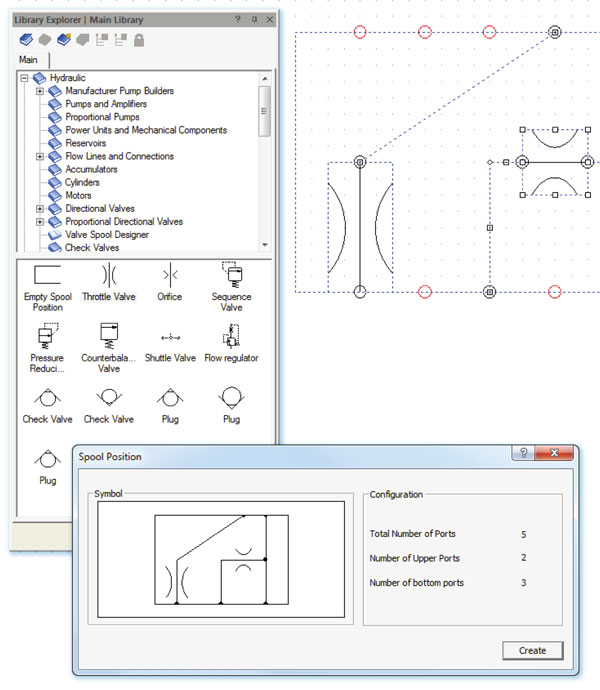Click Number of Upper Ports label
This screenshot has height=690, width=600.
(415, 558)
